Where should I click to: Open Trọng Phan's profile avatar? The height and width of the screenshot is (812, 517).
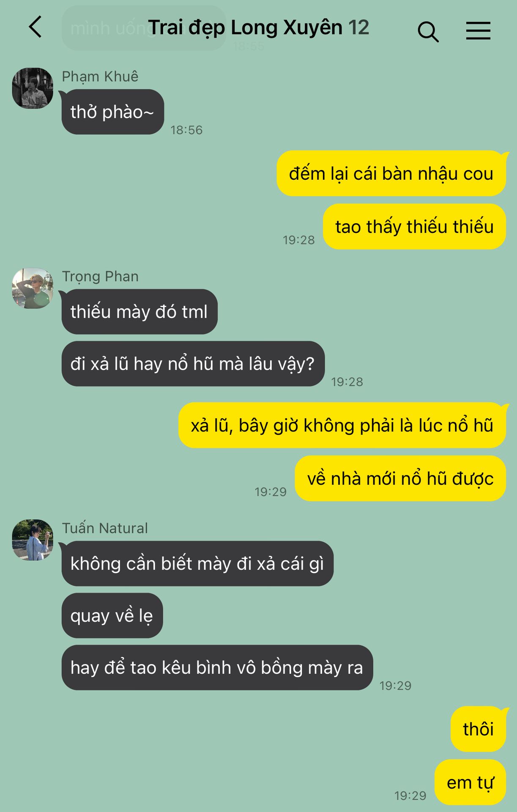pos(33,288)
